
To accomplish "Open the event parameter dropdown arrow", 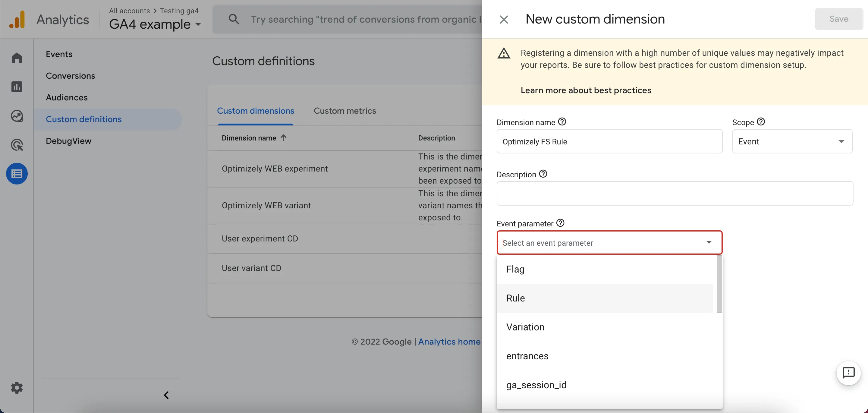I will (x=709, y=242).
